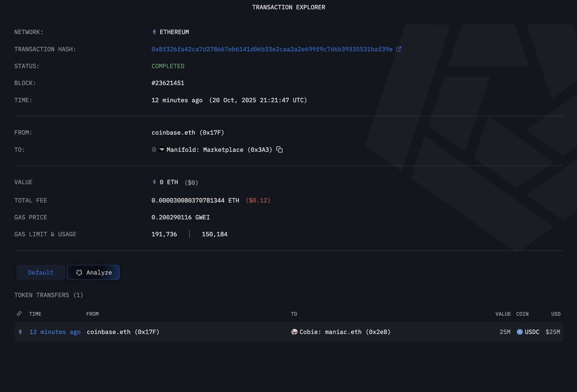Select the coinbase.eth sender address
The width and height of the screenshot is (577, 392).
(x=188, y=132)
